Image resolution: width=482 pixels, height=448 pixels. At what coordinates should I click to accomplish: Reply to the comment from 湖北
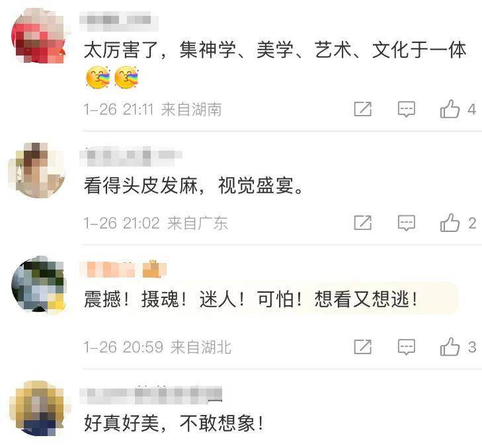(407, 347)
